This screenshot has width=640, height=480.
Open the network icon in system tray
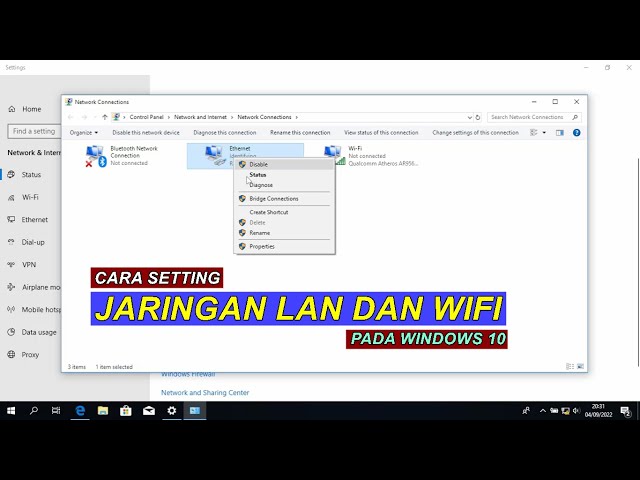pyautogui.click(x=565, y=411)
